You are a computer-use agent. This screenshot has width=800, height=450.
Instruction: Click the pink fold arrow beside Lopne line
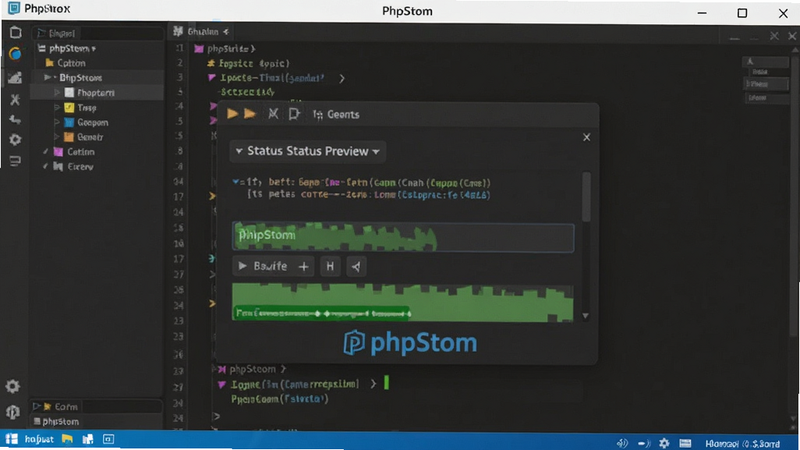point(221,385)
